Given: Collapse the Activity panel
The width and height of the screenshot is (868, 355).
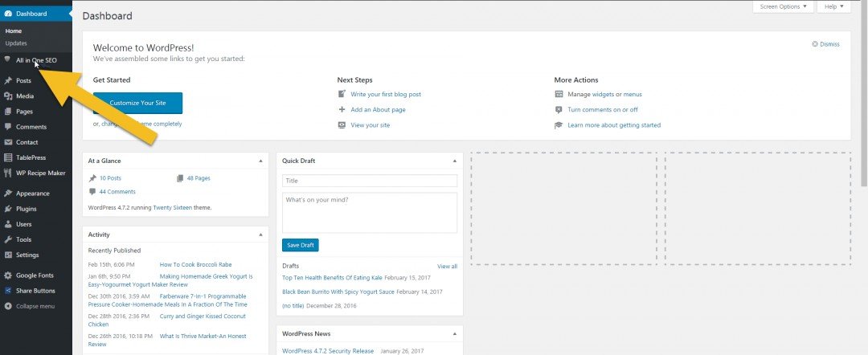Looking at the screenshot, I should pyautogui.click(x=260, y=235).
